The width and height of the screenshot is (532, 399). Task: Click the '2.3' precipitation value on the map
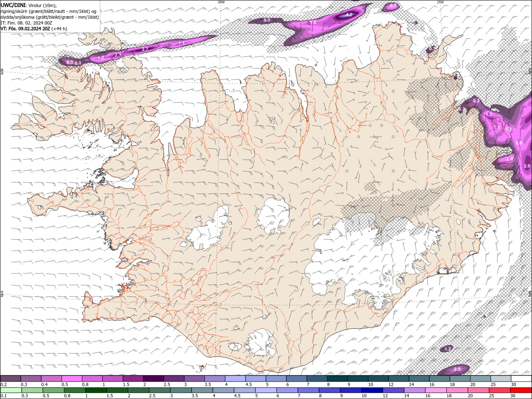[118, 55]
